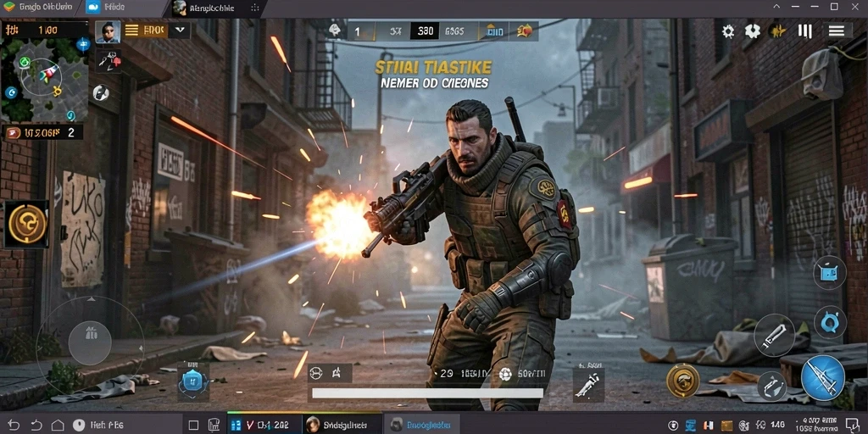Screen dimensions: 868x434
Task: Open the player avatar portrait
Action: pyautogui.click(x=108, y=32)
